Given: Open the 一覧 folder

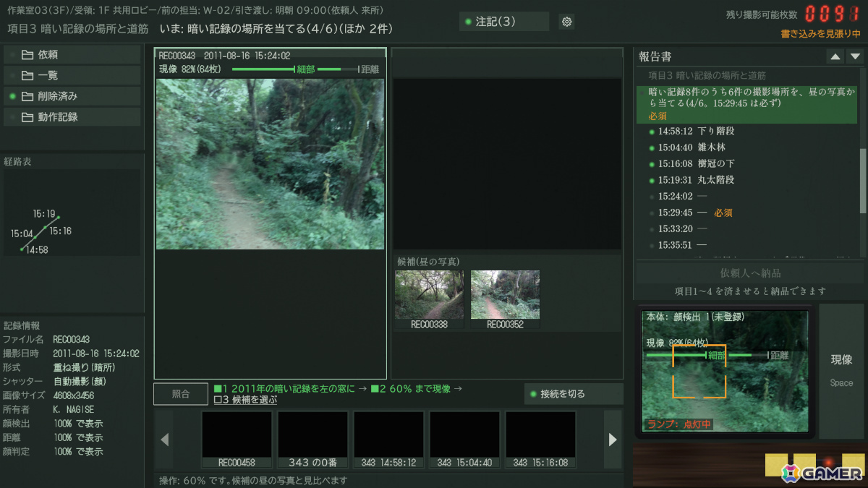Looking at the screenshot, I should [72, 75].
